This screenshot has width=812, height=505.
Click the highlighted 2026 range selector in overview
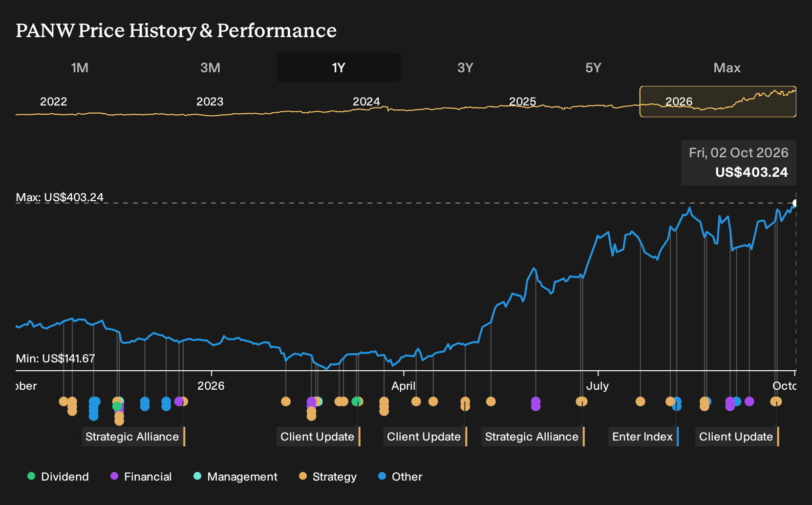click(x=718, y=102)
